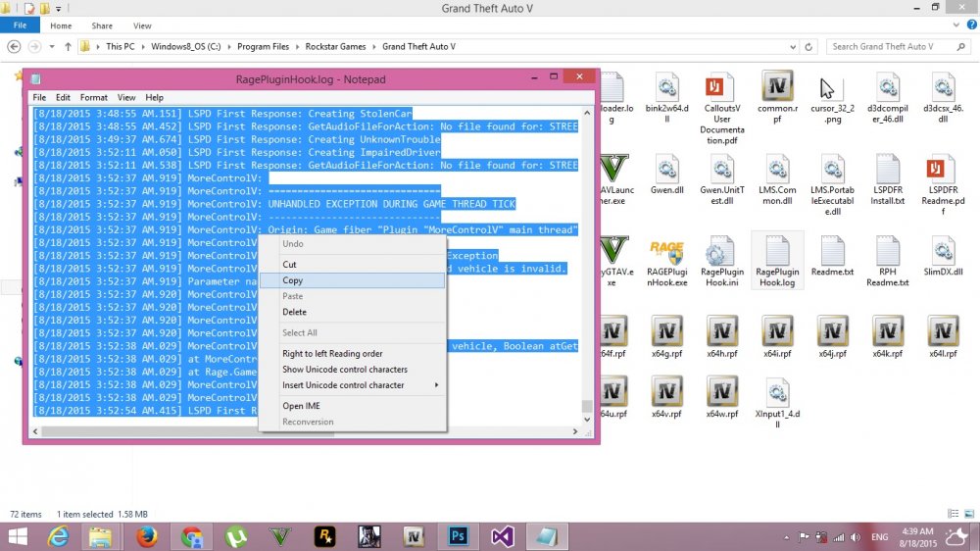Choose Copy in the context menu
This screenshot has height=551, width=980.
(352, 280)
